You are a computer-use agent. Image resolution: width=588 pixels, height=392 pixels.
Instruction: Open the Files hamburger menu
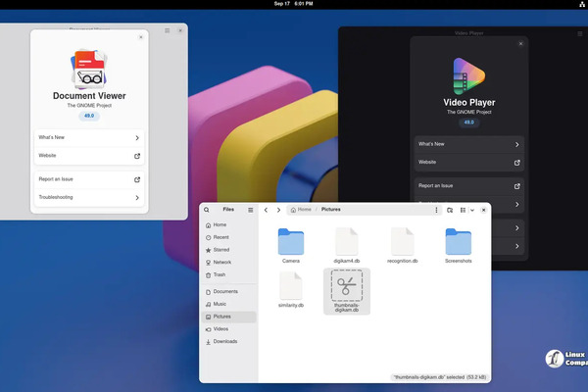[251, 210]
